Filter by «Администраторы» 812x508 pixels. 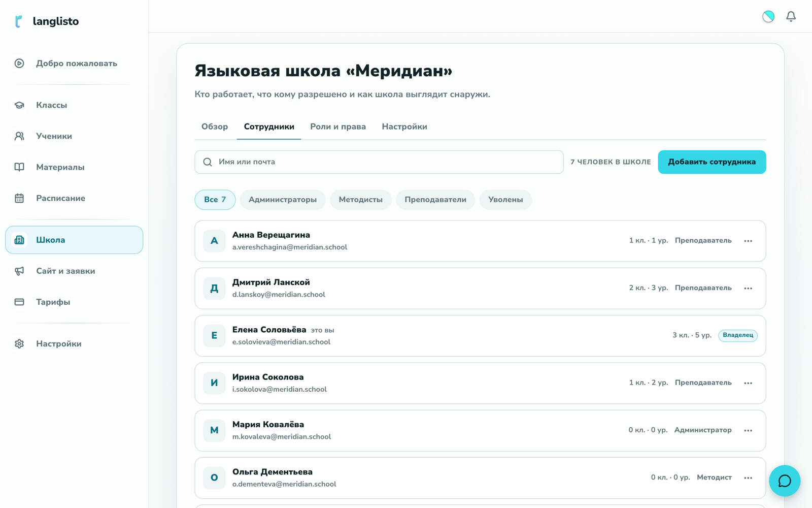pos(283,200)
